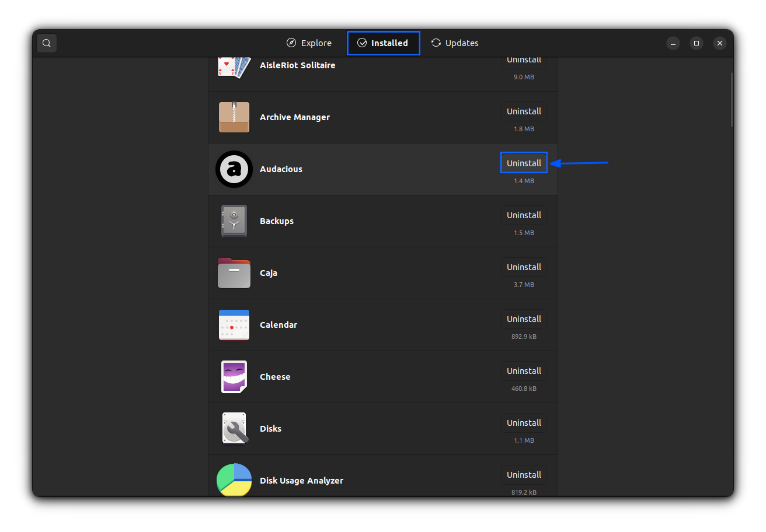Click the Disk Usage Analyzer pie chart icon
Viewport: 766px width, 532px height.
(234, 480)
